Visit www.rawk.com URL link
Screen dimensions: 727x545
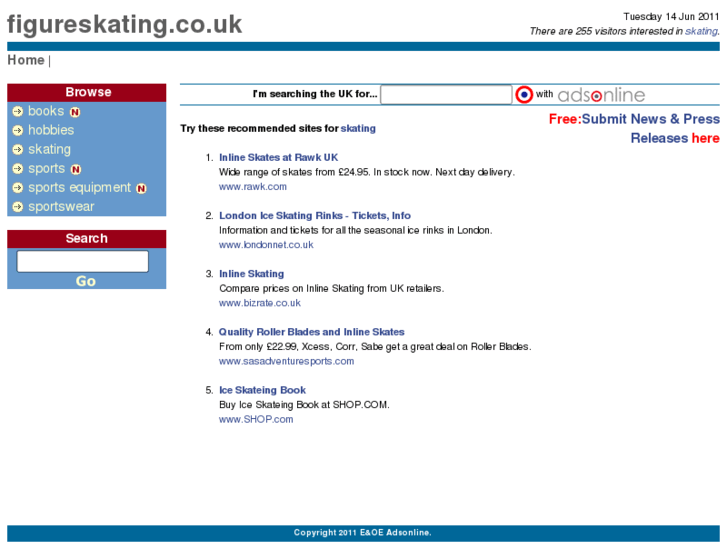pyautogui.click(x=253, y=187)
